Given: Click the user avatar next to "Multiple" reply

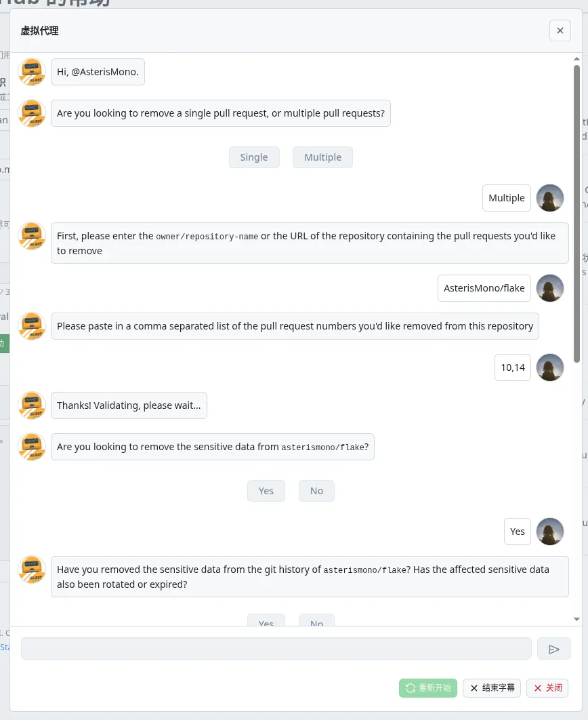Looking at the screenshot, I should 550,198.
